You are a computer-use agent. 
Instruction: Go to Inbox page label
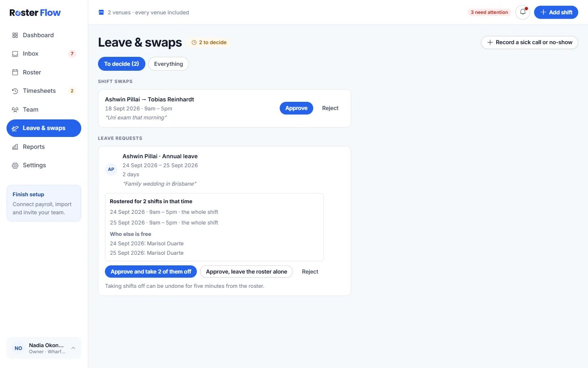[31, 54]
